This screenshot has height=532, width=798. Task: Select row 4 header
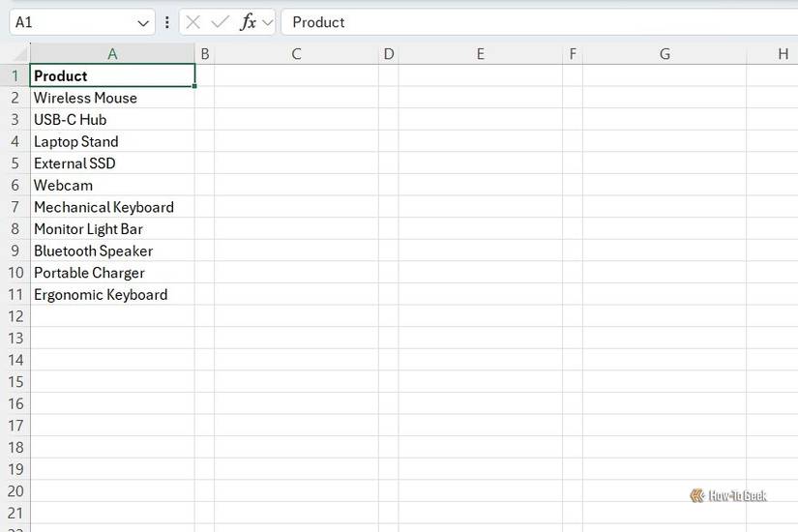15,141
